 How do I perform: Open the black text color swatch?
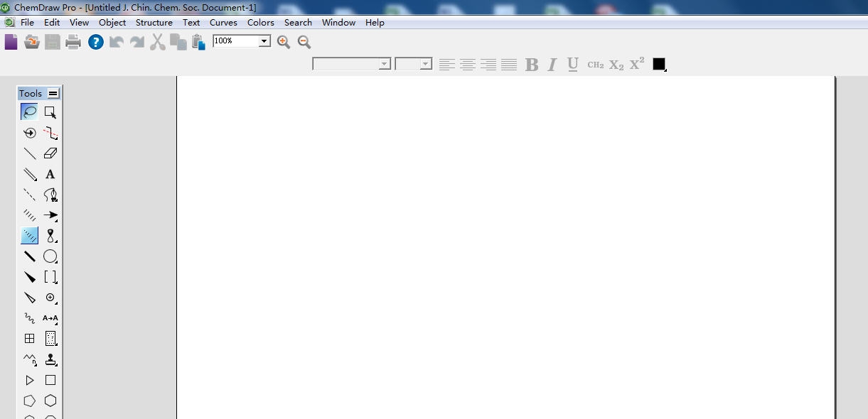[659, 64]
